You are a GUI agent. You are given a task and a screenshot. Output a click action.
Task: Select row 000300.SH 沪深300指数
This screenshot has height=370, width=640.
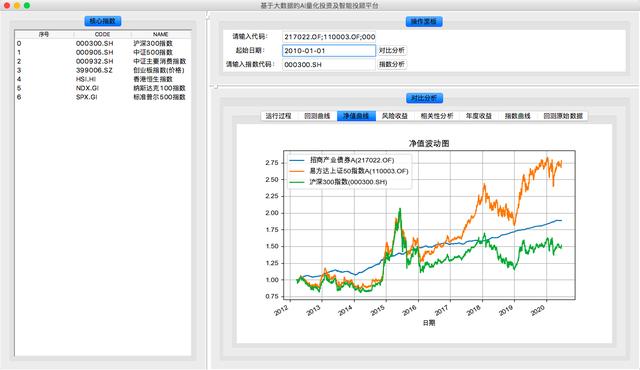coord(103,43)
